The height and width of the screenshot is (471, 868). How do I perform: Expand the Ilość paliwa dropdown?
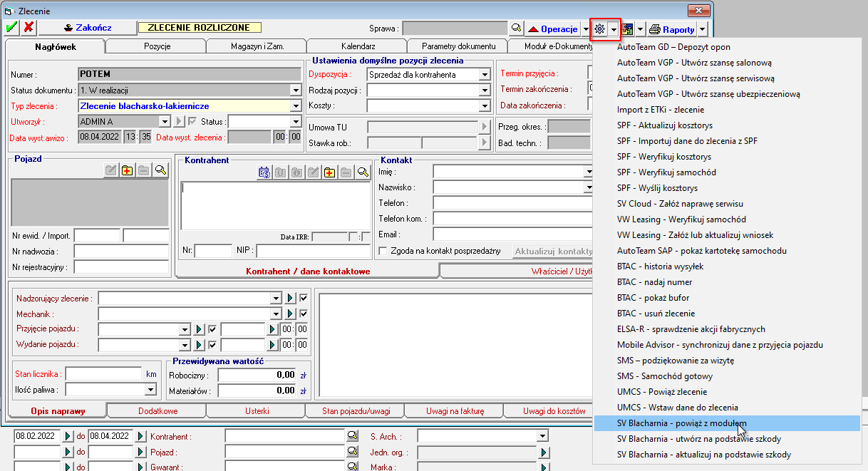tap(150, 390)
